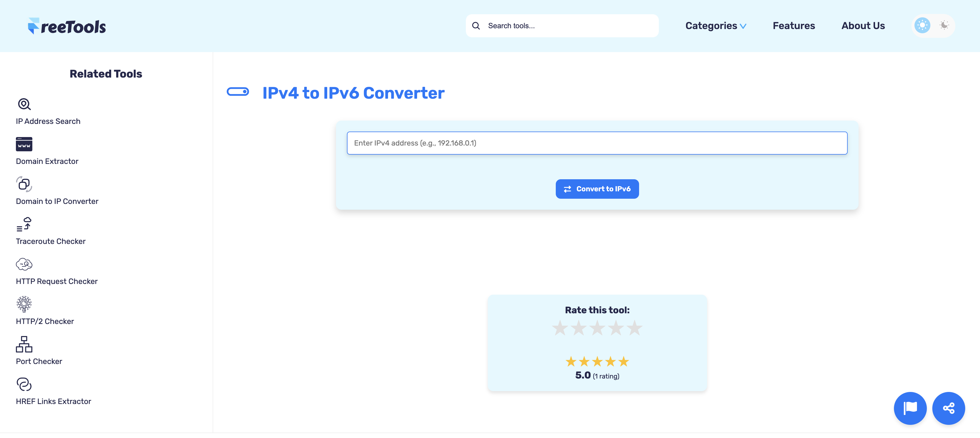
Task: Rate this tool three stars
Action: (x=597, y=328)
